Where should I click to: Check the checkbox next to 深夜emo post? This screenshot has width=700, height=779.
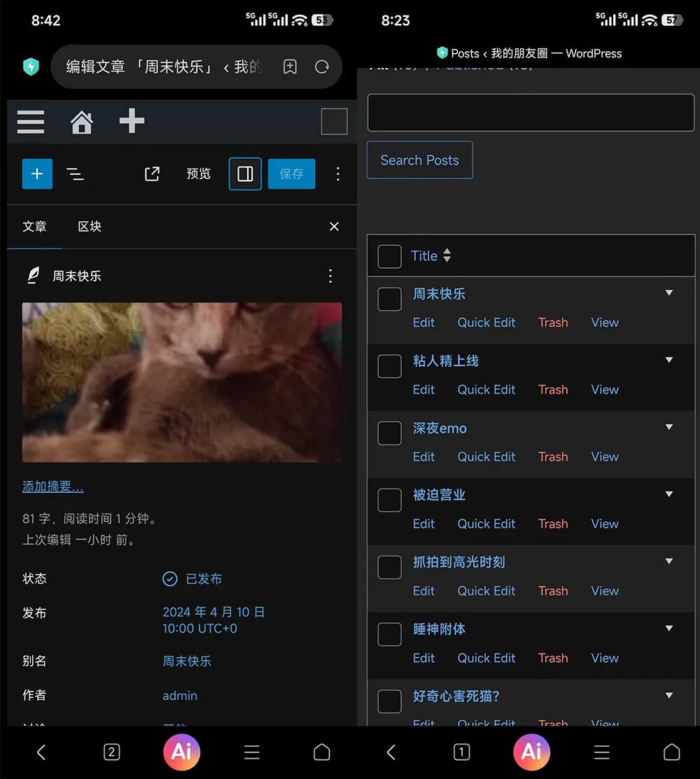(x=389, y=433)
